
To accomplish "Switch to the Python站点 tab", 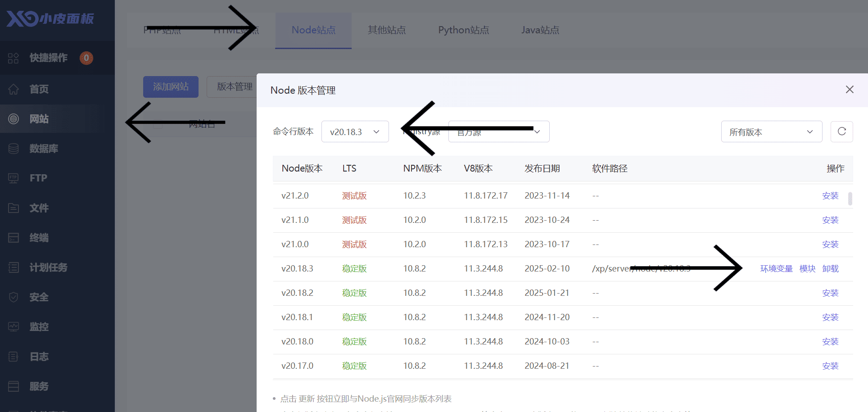I will [463, 30].
